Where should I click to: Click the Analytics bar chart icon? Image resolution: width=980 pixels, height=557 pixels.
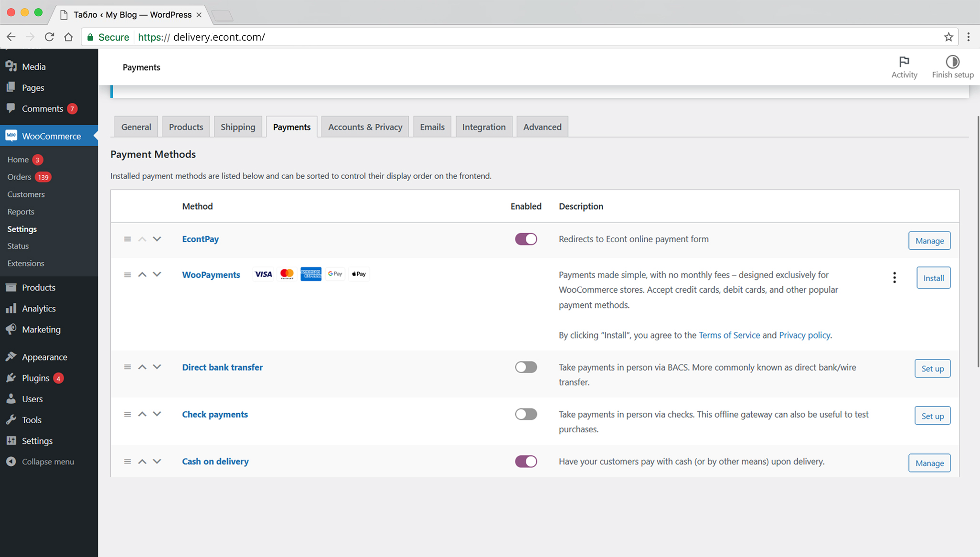pyautogui.click(x=11, y=308)
